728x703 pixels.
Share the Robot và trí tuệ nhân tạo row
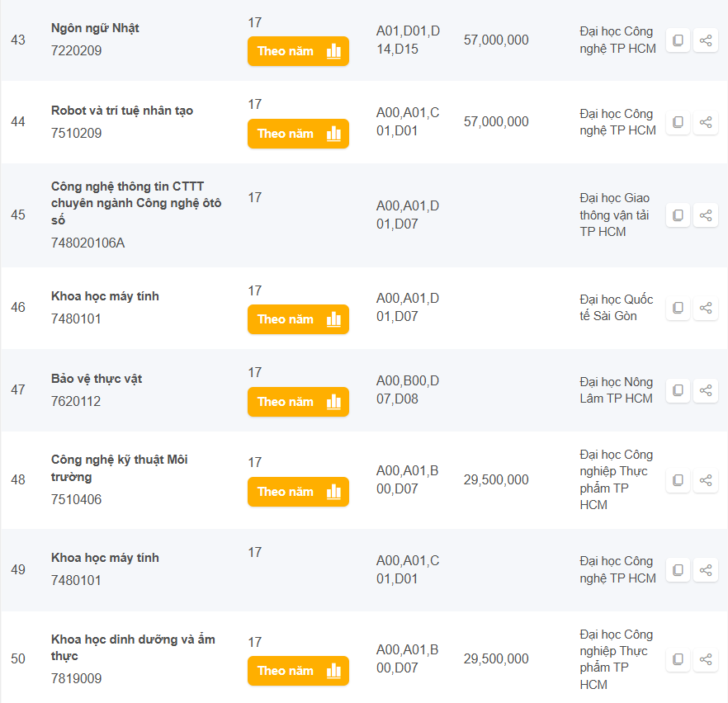tap(706, 122)
